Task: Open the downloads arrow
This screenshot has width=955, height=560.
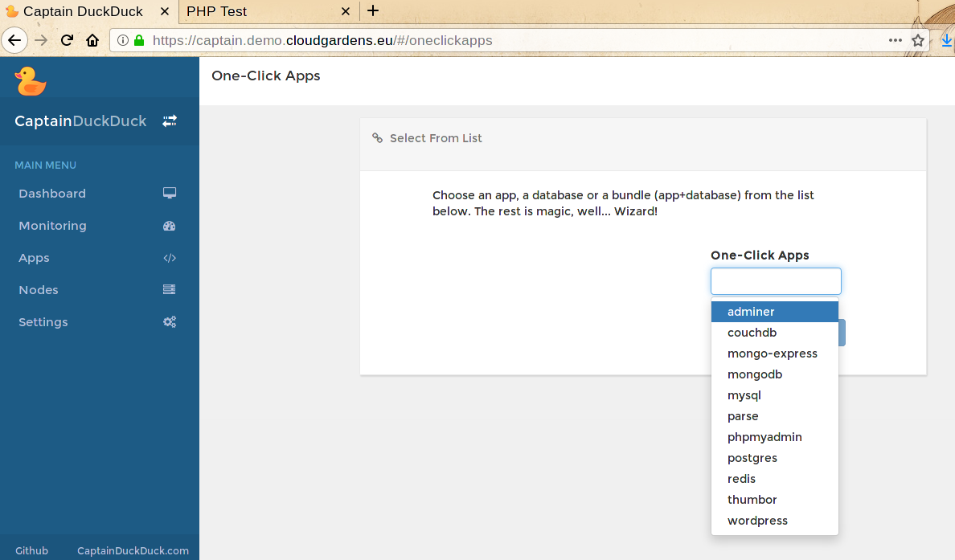Action: click(946, 40)
